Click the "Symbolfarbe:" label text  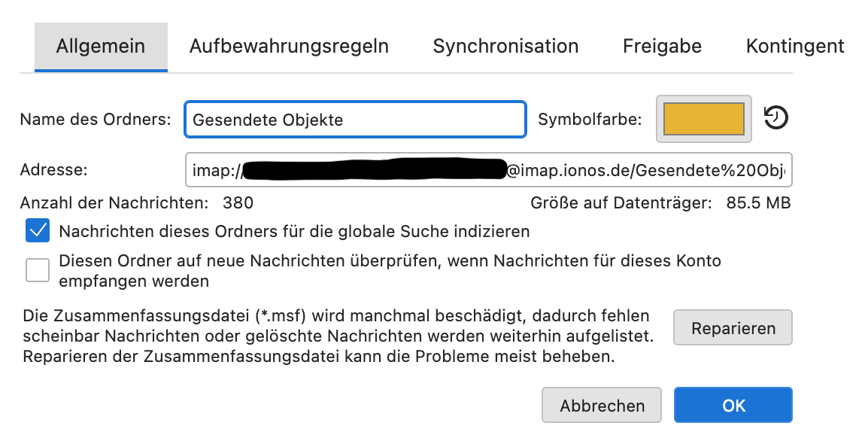(x=590, y=120)
